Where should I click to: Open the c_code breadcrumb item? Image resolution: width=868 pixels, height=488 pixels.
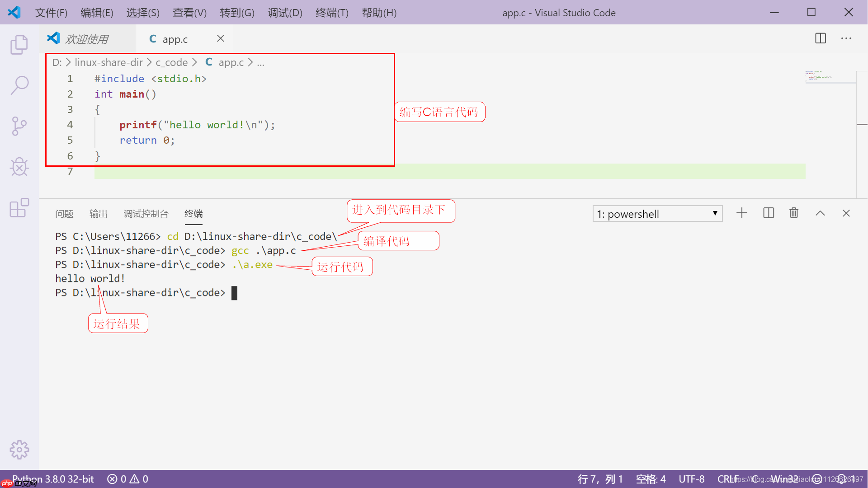click(171, 62)
